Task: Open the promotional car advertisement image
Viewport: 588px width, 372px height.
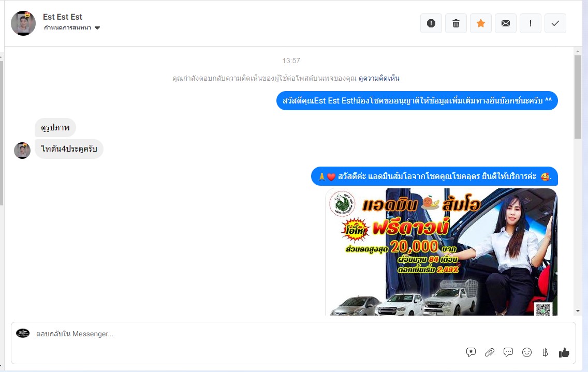Action: [x=442, y=251]
